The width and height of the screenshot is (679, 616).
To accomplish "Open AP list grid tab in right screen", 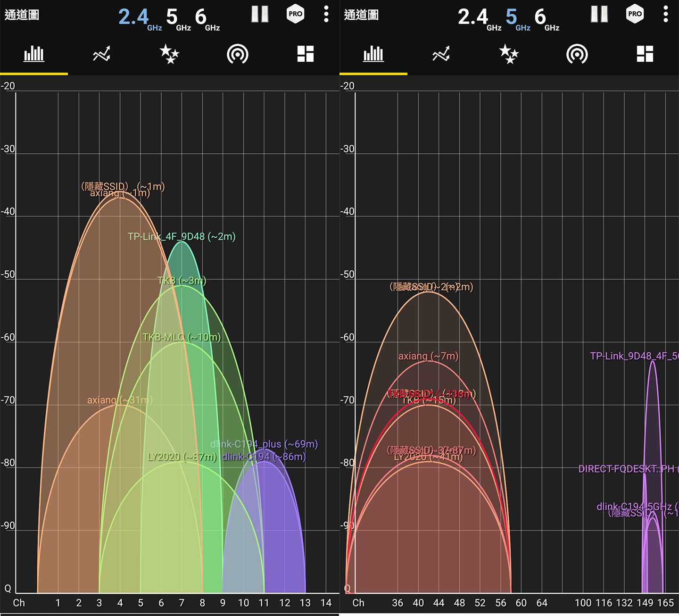I will pos(645,54).
